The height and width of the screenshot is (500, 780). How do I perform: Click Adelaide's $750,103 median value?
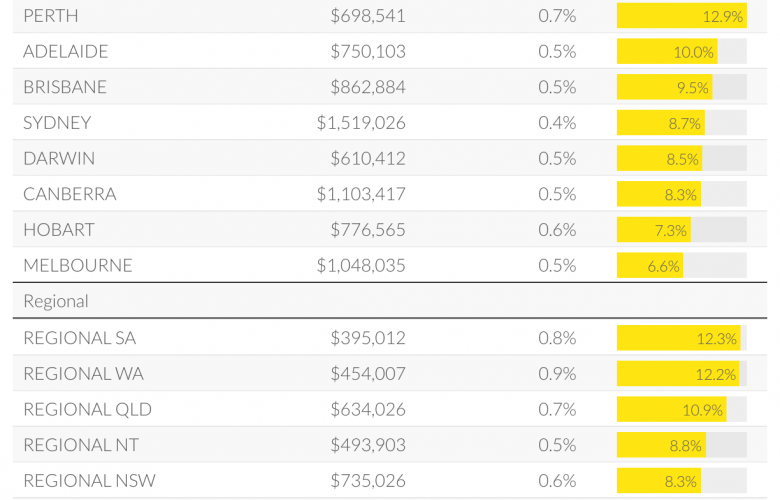click(368, 51)
